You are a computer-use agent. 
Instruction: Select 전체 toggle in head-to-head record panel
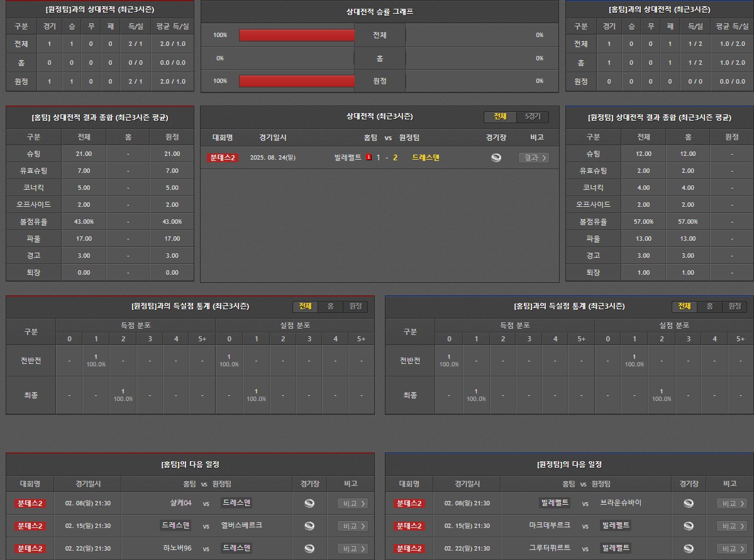point(500,117)
